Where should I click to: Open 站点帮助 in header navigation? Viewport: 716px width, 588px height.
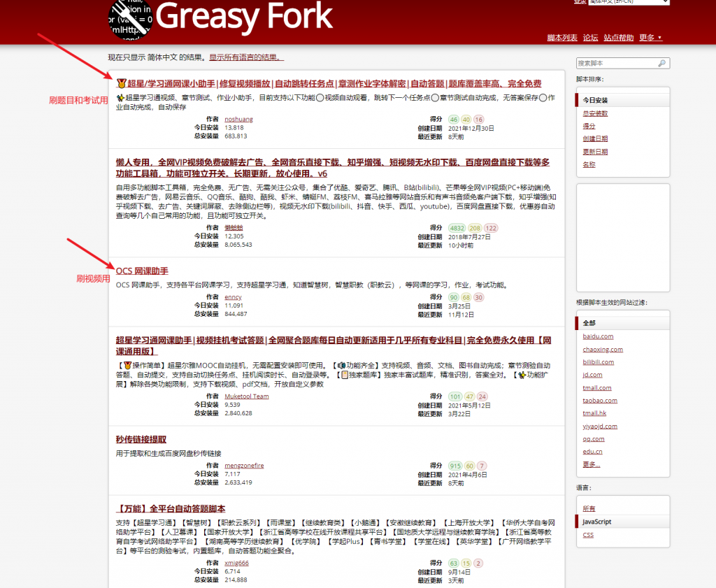tap(619, 38)
